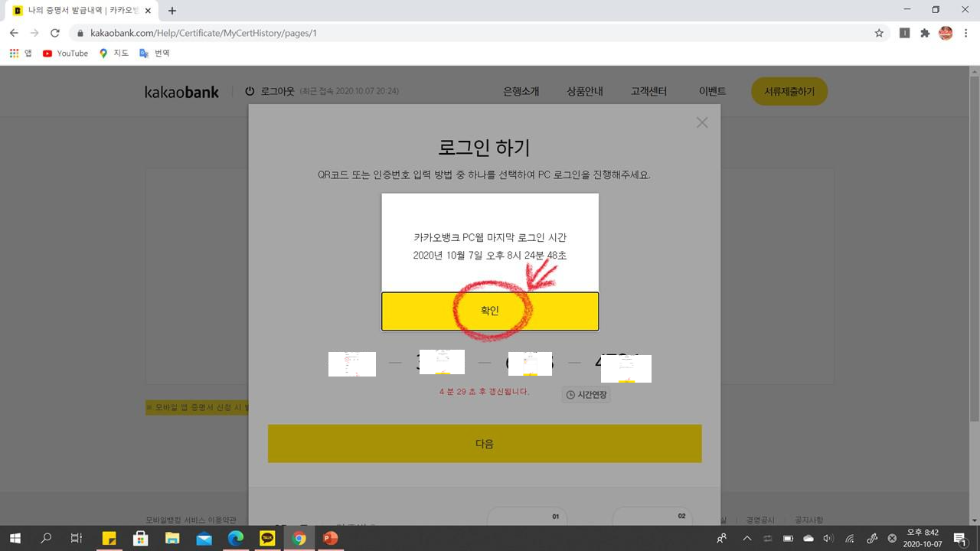Switch to Chrome in the taskbar
Screen dimensions: 980x551
[299, 538]
